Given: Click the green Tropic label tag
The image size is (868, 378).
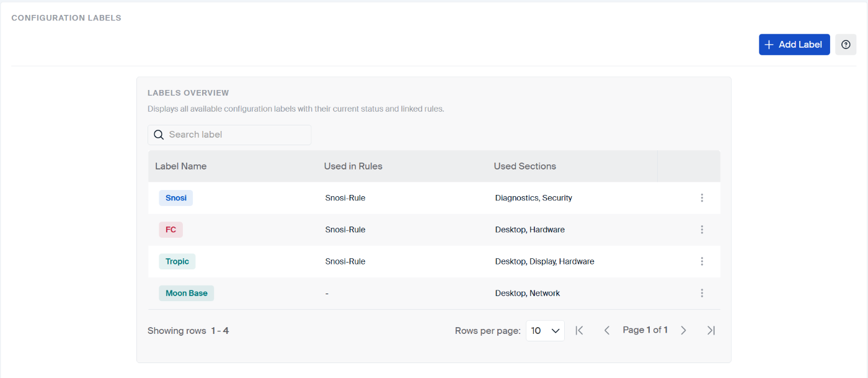Looking at the screenshot, I should (177, 261).
